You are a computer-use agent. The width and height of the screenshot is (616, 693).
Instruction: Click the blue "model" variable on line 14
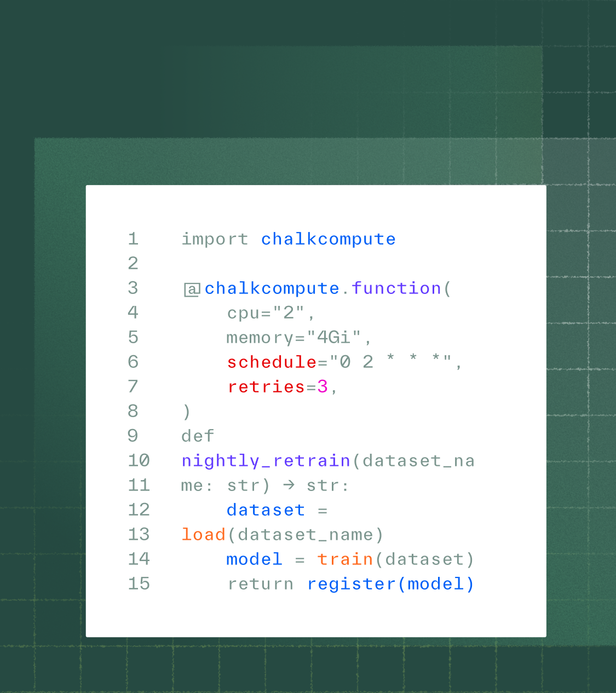point(254,559)
